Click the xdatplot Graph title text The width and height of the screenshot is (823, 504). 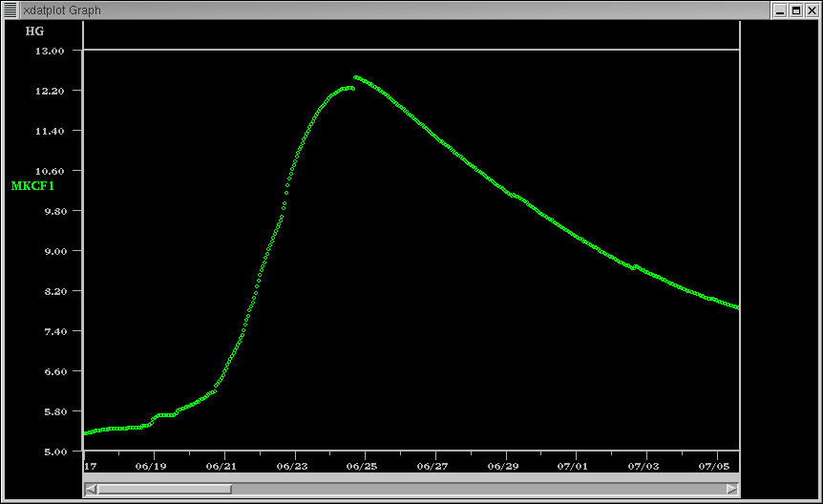coord(62,10)
